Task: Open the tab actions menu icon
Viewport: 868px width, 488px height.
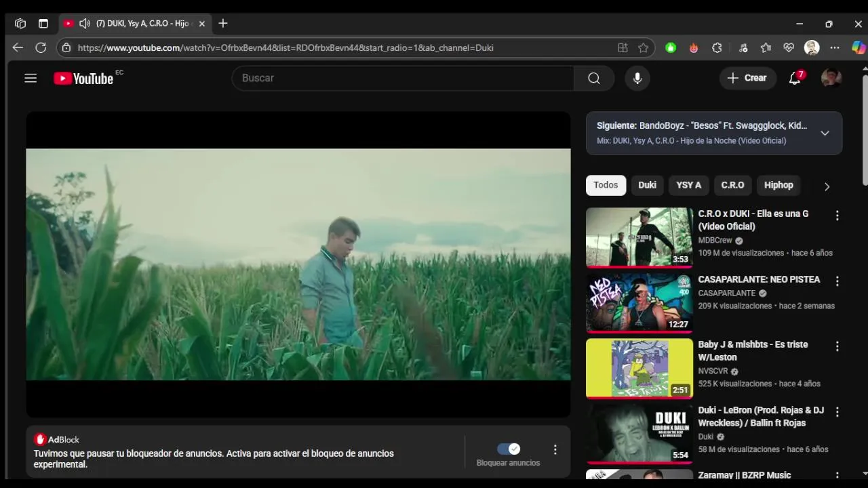Action: point(43,24)
